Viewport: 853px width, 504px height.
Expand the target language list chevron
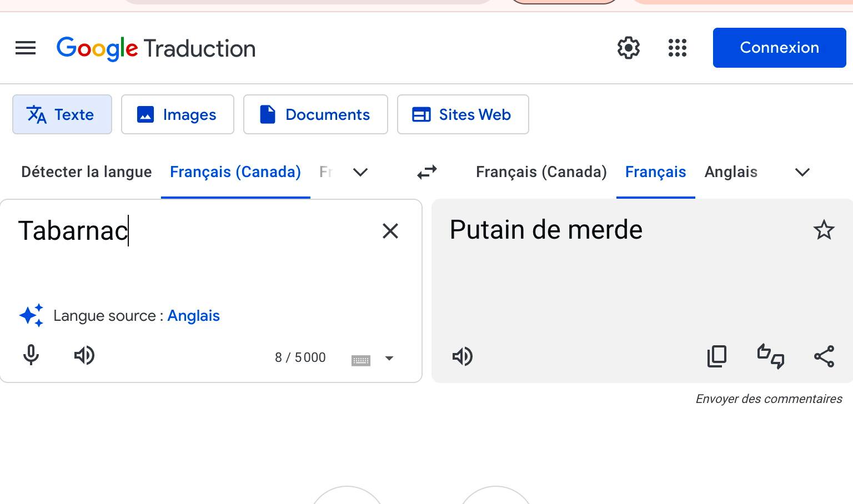point(802,173)
